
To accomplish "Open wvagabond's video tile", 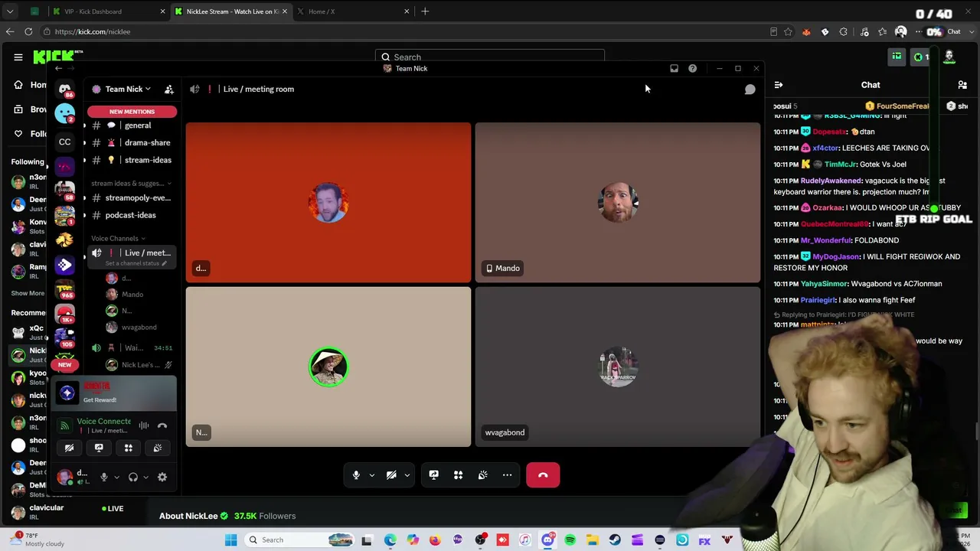I will (618, 367).
